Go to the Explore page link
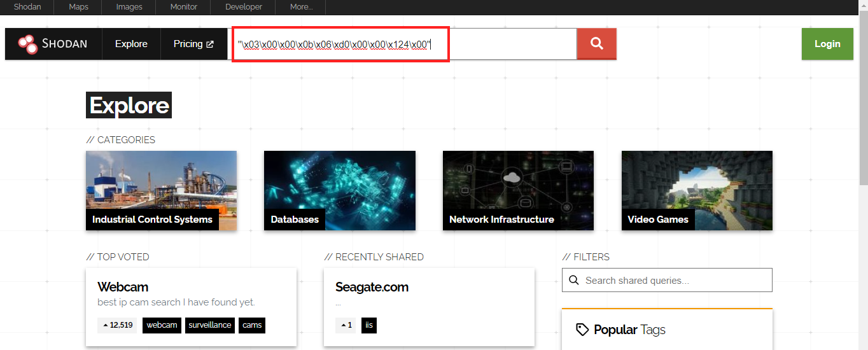Viewport: 868px width, 350px height. [x=131, y=44]
